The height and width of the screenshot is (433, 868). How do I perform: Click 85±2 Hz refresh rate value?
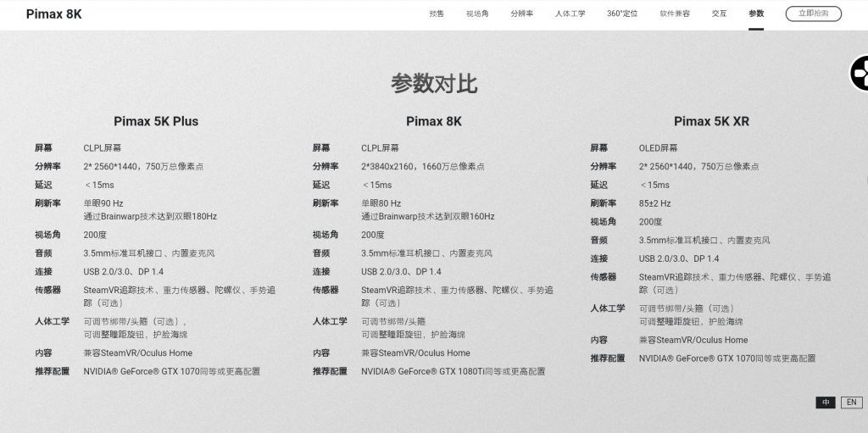click(654, 203)
